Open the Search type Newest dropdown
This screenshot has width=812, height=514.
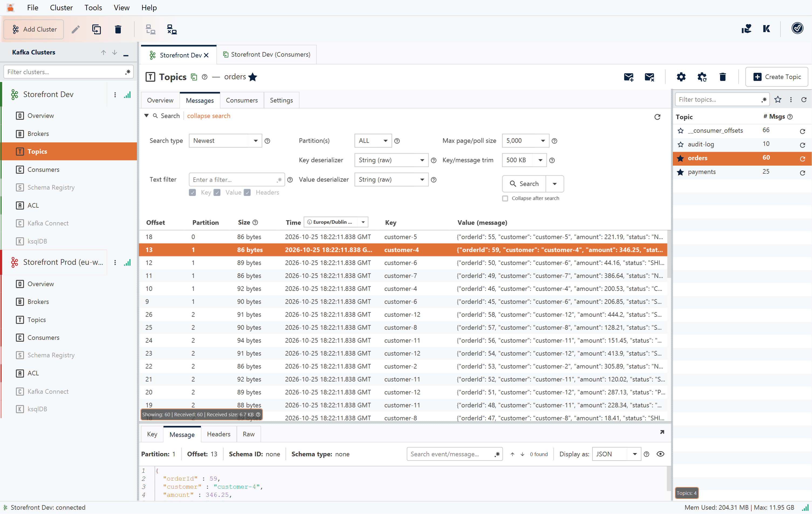pyautogui.click(x=225, y=141)
